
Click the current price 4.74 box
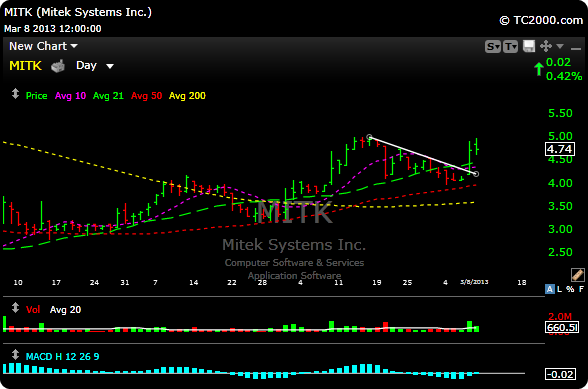(x=560, y=149)
